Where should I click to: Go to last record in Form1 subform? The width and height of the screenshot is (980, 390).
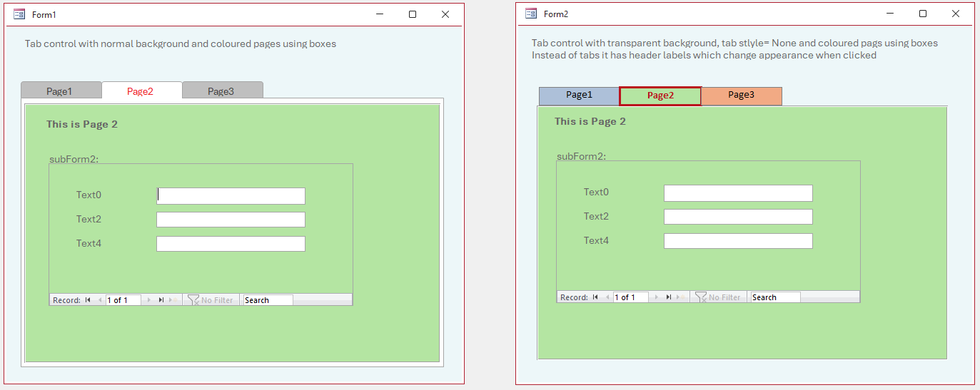click(161, 300)
